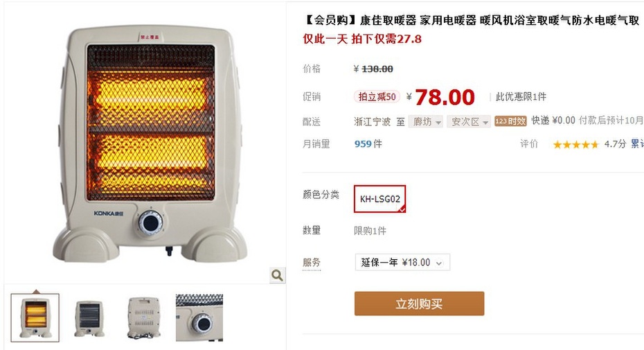Open the 安次区 district dropdown
644x350 pixels.
pos(469,122)
